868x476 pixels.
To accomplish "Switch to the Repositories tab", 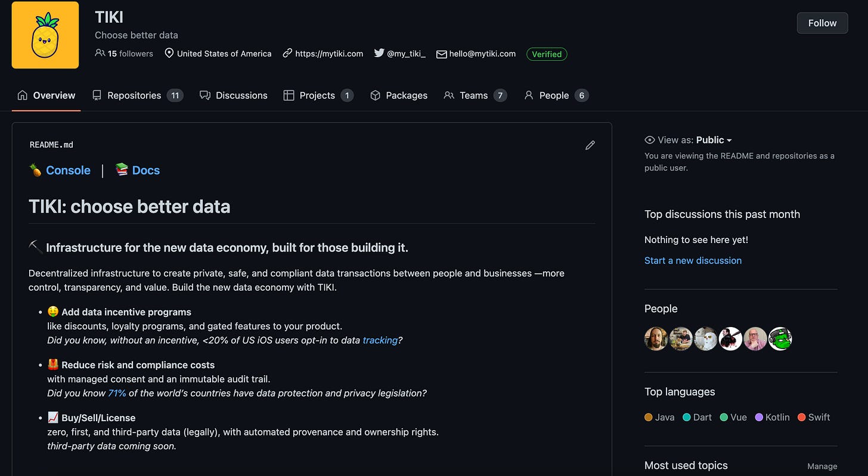I will tap(138, 95).
